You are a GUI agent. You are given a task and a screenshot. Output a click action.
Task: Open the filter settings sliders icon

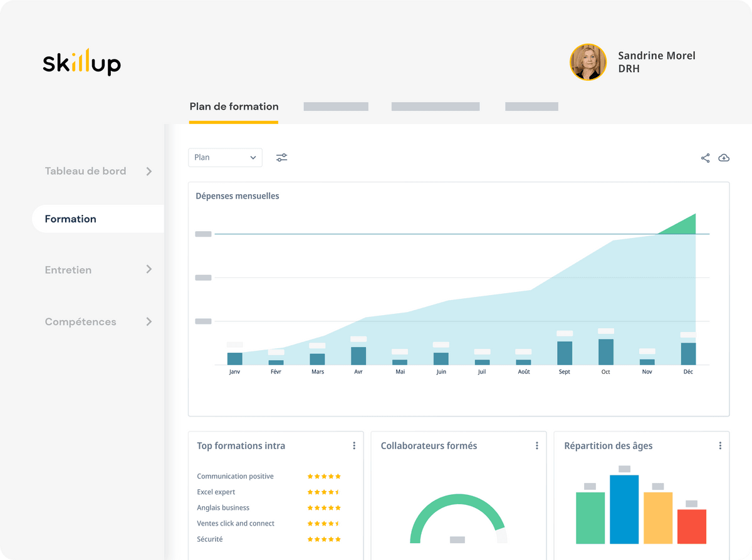(x=281, y=158)
